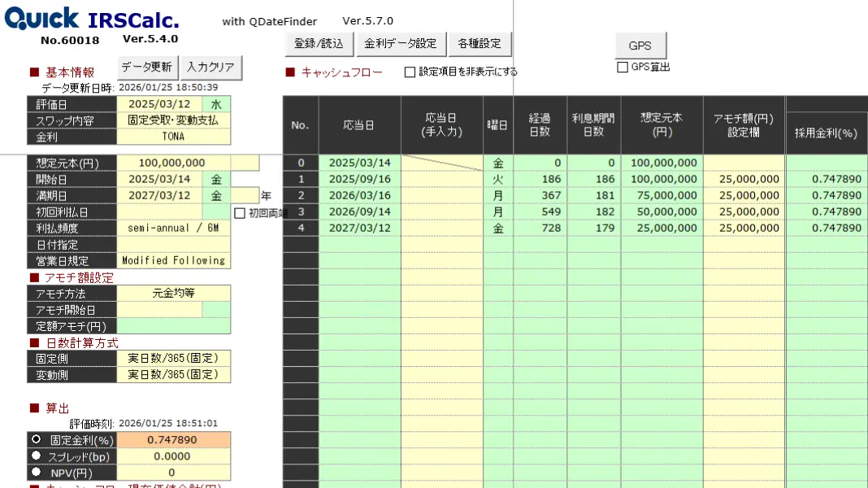868x488 pixels.
Task: Open the 金利 TONA selection field
Action: click(173, 137)
